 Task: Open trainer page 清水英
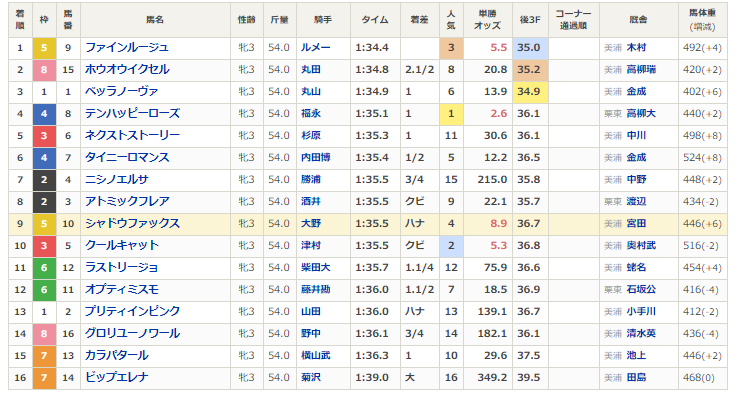point(641,334)
